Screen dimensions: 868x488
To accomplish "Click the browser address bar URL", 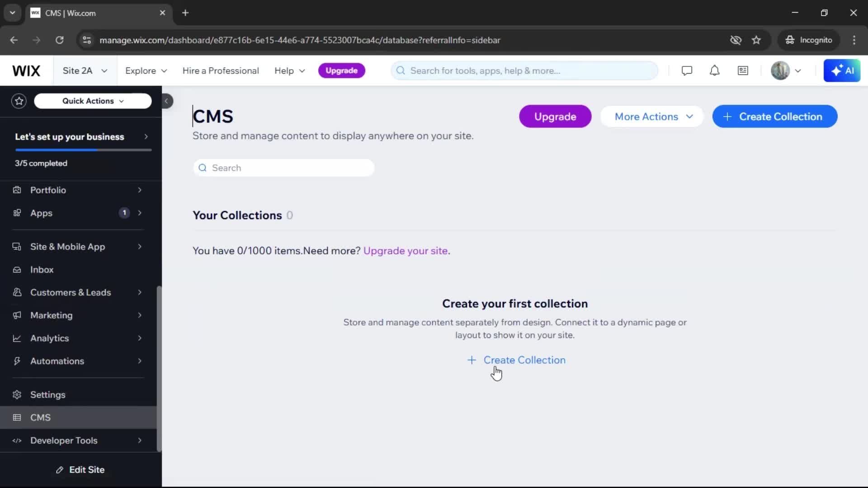I will [x=300, y=40].
